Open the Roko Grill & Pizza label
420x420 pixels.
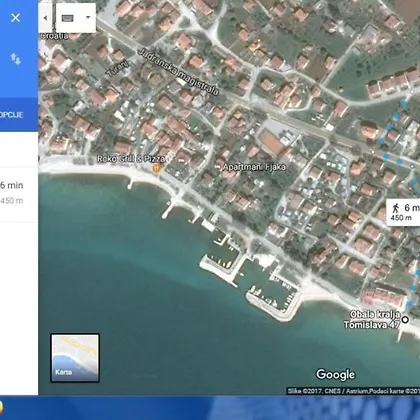(x=131, y=159)
